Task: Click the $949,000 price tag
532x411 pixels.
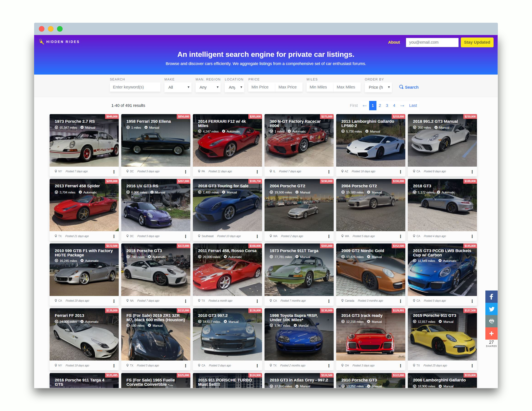Action: click(x=112, y=116)
